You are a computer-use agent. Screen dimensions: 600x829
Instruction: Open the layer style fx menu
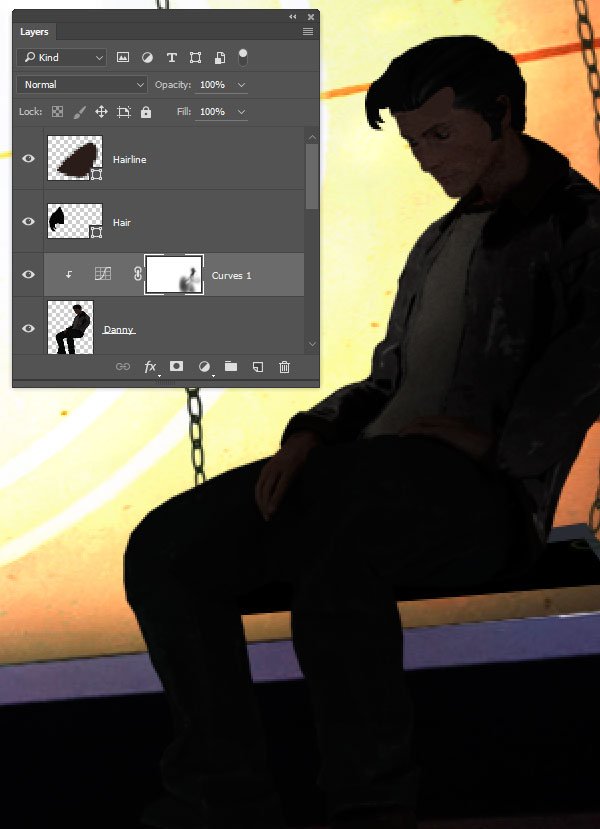[151, 366]
